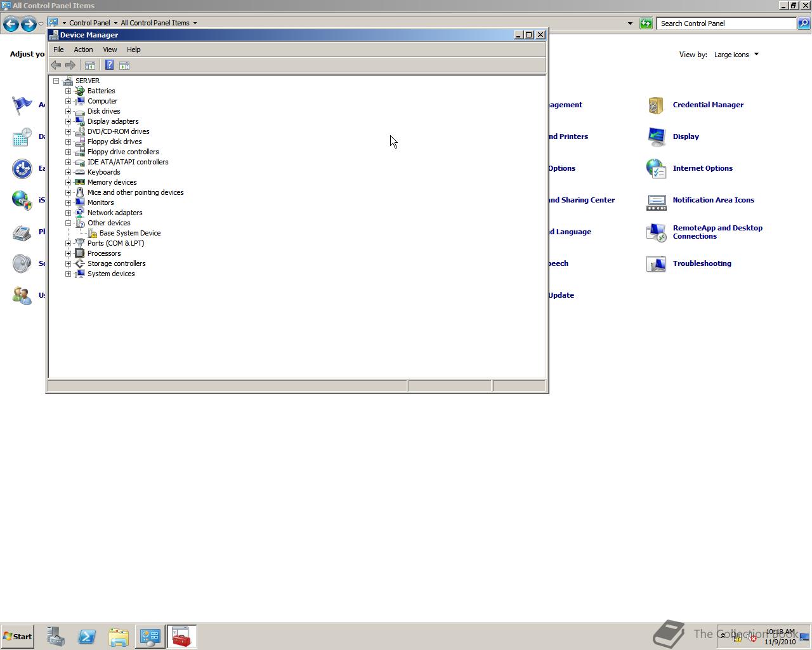This screenshot has width=812, height=650.
Task: Select the Base System Device entry
Action: [x=130, y=233]
